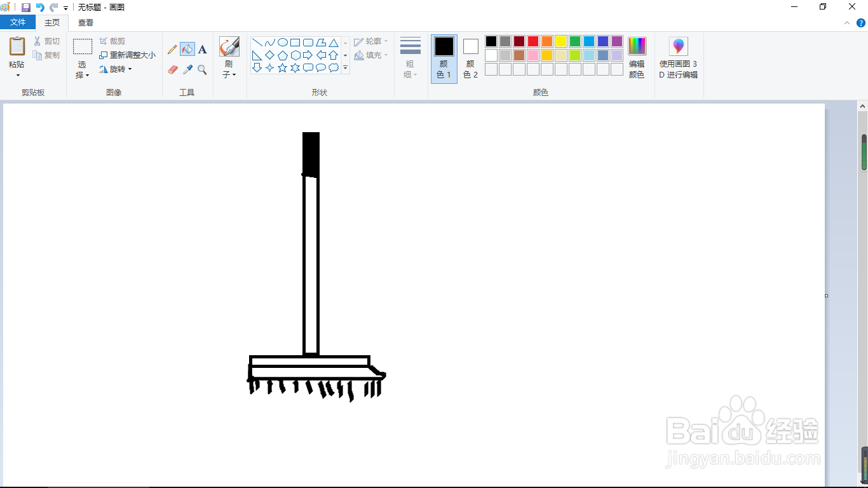Choose the Four-point star shape
This screenshot has width=868, height=488.
coord(269,67)
